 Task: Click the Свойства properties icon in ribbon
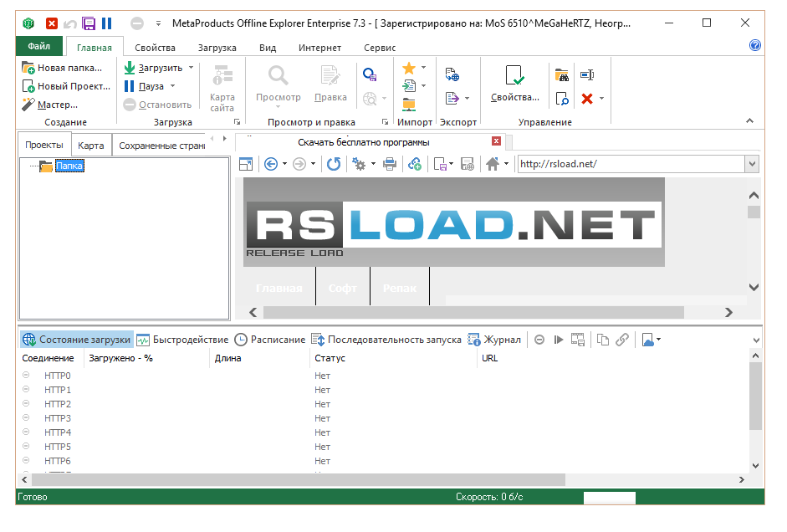pos(515,75)
